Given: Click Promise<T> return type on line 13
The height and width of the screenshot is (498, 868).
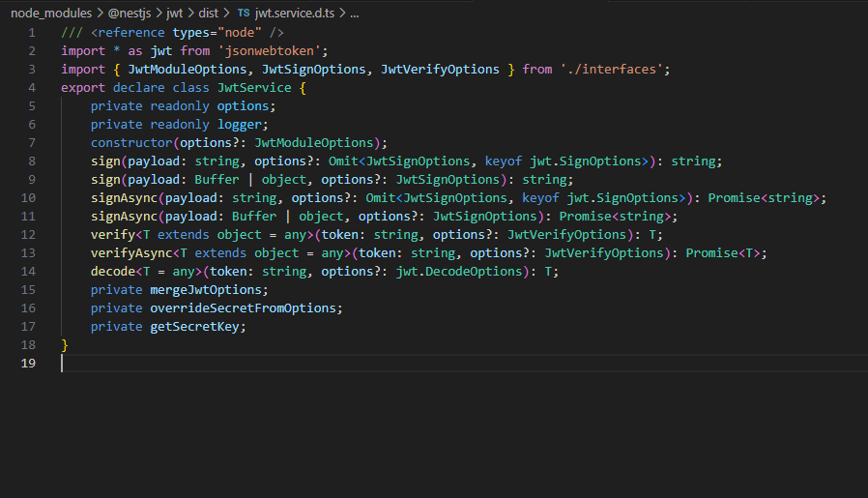Looking at the screenshot, I should click(722, 253).
